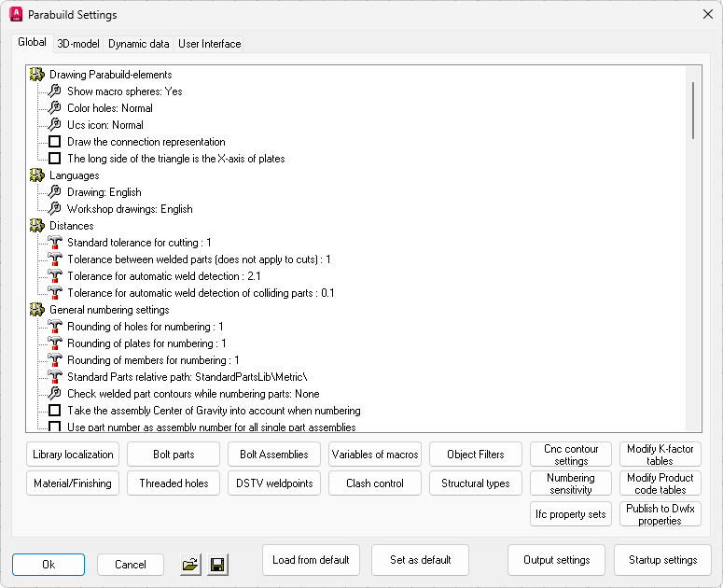Confirm with the Ok button
Screen dimensions: 723x588
click(x=49, y=565)
